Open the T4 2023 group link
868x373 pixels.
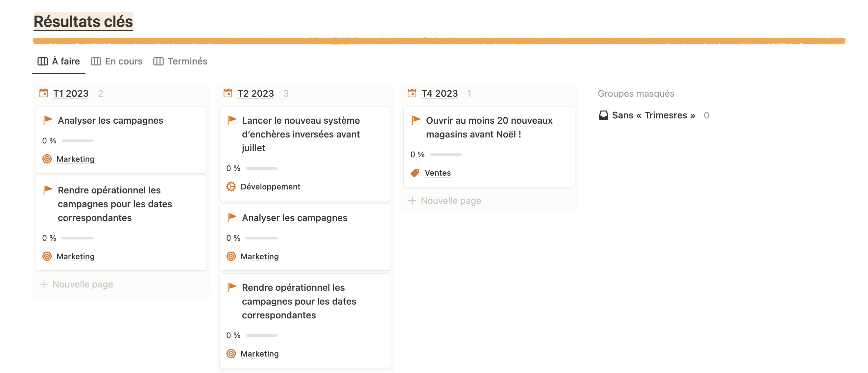[x=439, y=93]
